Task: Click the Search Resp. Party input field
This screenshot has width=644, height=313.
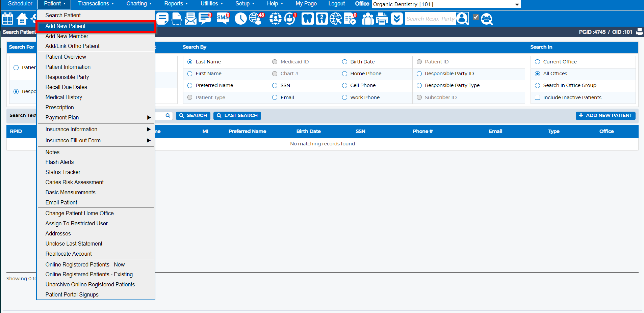Action: 430,19
